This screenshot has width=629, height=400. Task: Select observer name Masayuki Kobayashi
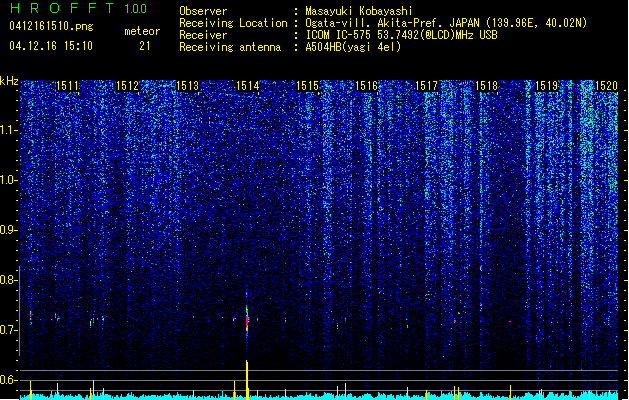click(x=359, y=11)
